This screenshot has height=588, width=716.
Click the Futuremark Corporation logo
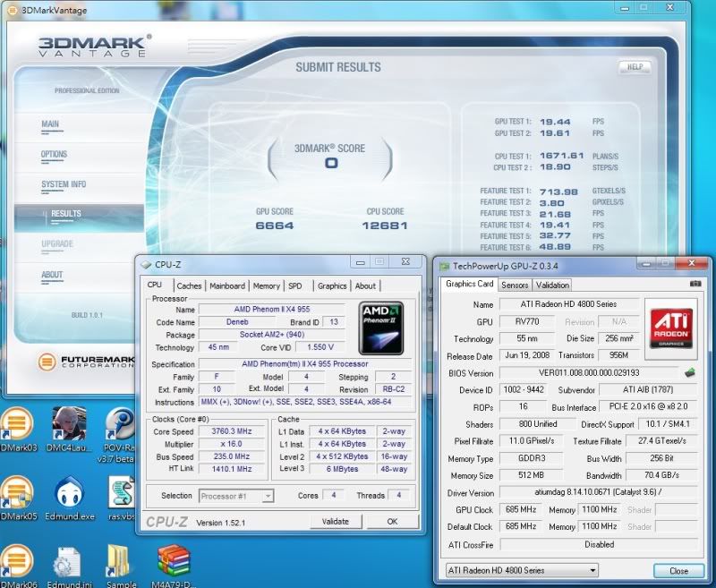pyautogui.click(x=87, y=362)
